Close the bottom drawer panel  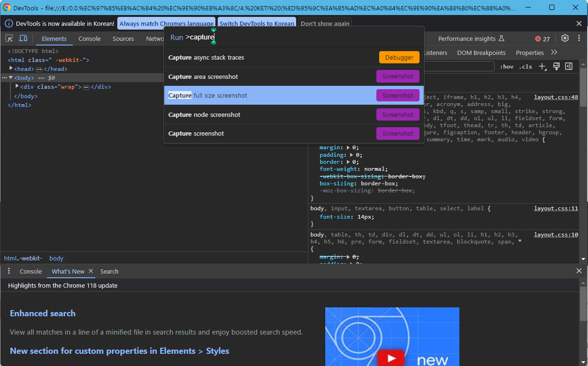579,271
